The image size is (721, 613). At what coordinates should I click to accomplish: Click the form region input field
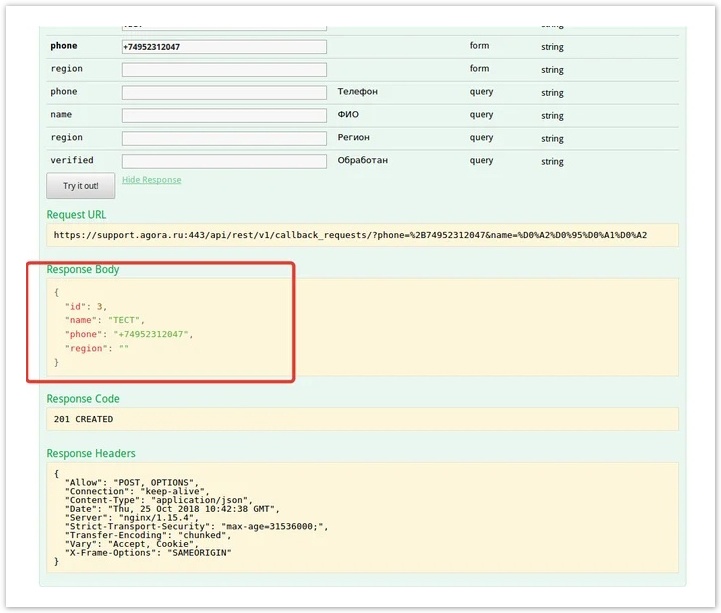pos(224,70)
